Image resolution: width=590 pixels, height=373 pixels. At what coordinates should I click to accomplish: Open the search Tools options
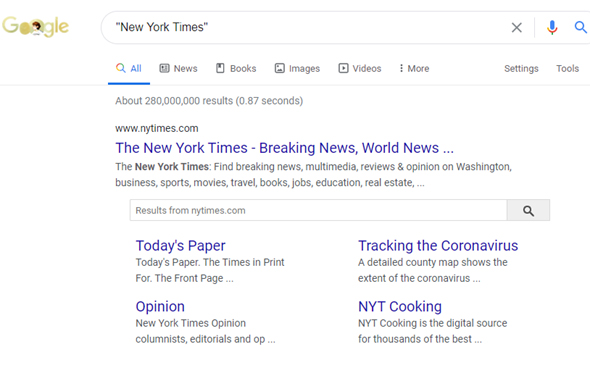coord(567,69)
